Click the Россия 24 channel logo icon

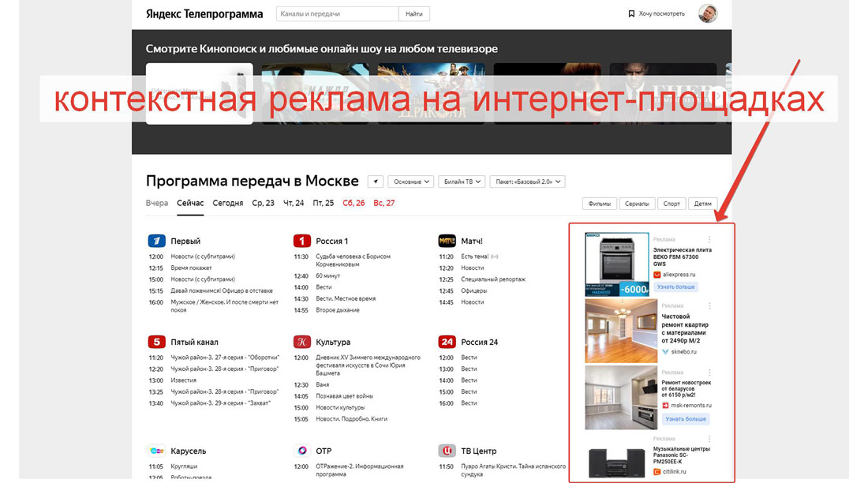pos(447,342)
